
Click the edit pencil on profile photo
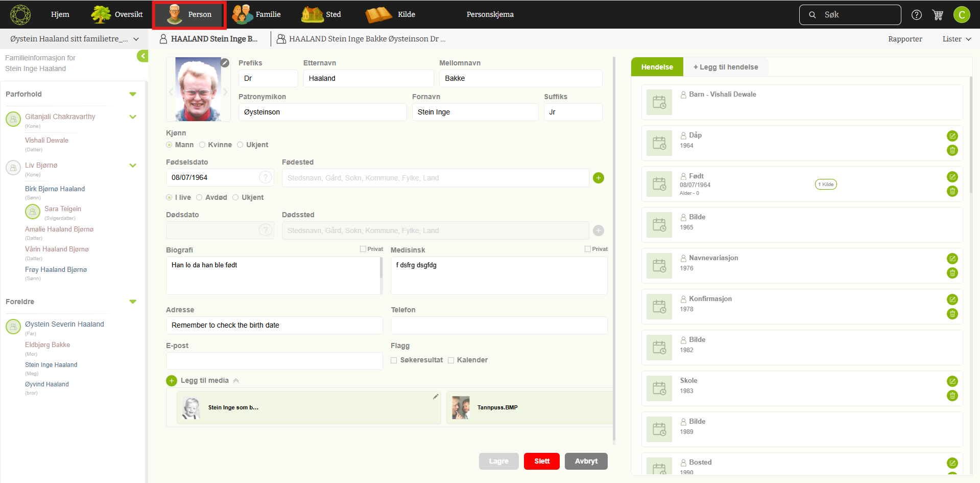click(x=225, y=62)
